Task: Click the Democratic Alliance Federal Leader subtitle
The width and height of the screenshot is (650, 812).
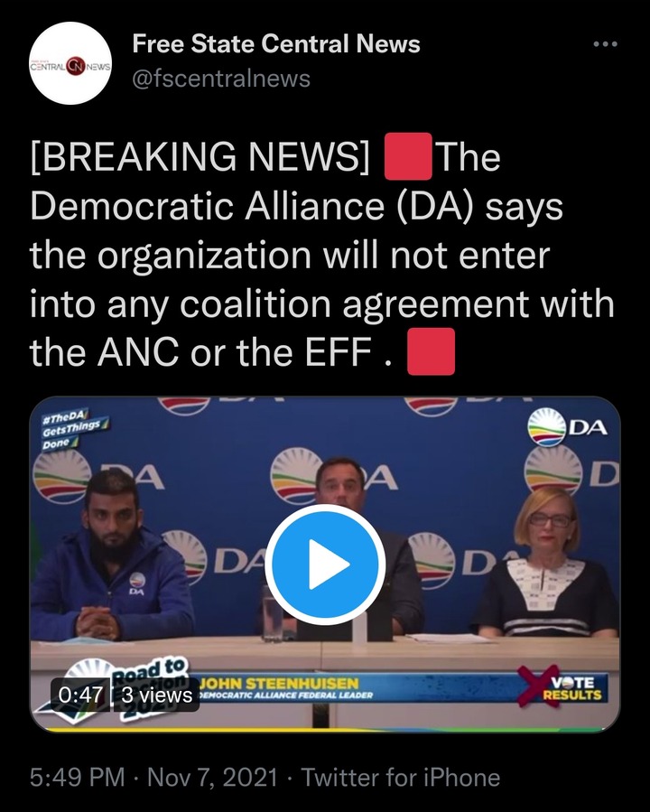Action: pyautogui.click(x=285, y=695)
